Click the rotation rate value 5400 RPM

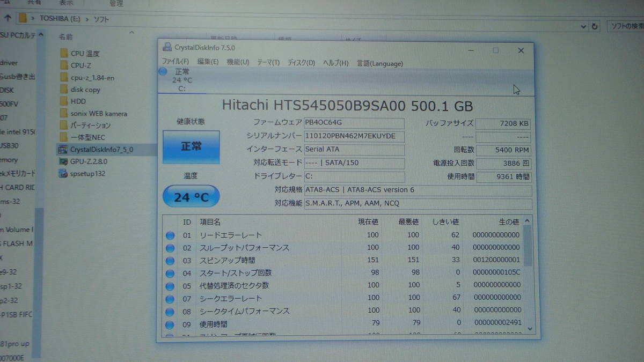(x=503, y=150)
